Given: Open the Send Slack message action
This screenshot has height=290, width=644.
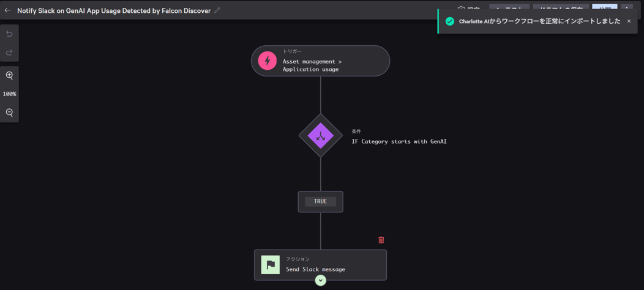Looking at the screenshot, I should [x=320, y=265].
